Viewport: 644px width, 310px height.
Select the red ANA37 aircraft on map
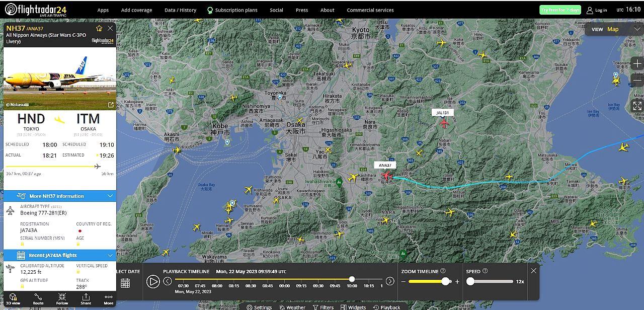click(386, 175)
